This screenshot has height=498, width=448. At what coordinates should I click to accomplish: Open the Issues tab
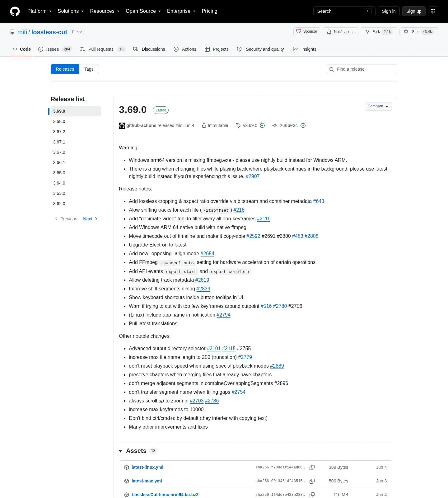pyautogui.click(x=55, y=49)
